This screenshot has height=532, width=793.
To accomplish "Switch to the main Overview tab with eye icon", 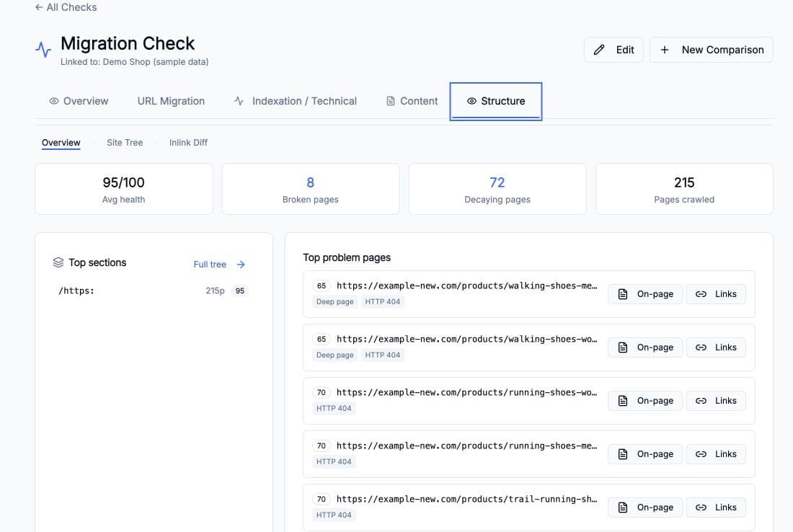I will 79,101.
